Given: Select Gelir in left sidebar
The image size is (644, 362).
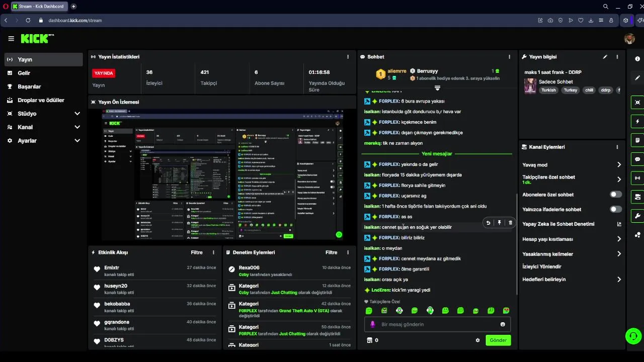Looking at the screenshot, I should pyautogui.click(x=44, y=73).
